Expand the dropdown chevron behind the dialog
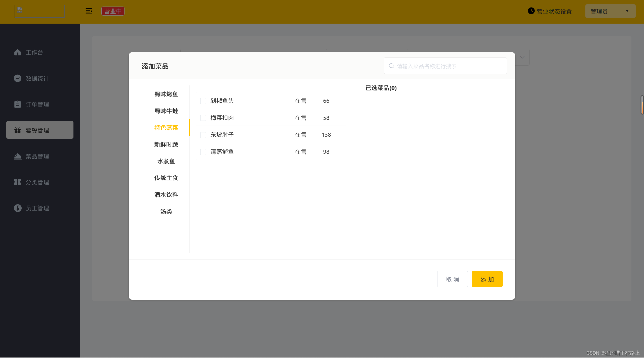The height and width of the screenshot is (358, 644). pyautogui.click(x=522, y=57)
